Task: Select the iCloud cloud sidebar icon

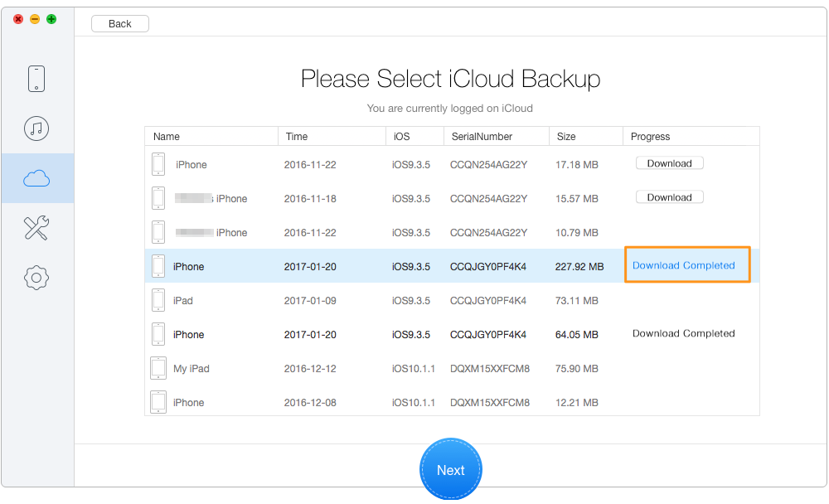Action: click(x=36, y=179)
